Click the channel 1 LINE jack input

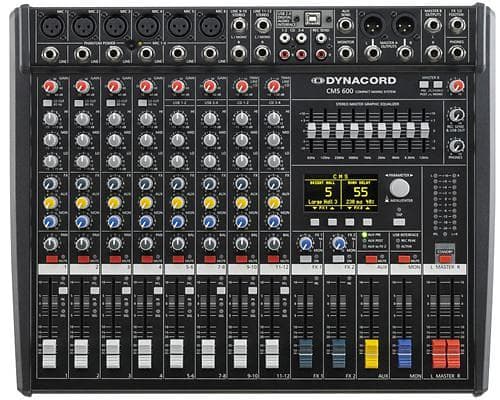51,53
